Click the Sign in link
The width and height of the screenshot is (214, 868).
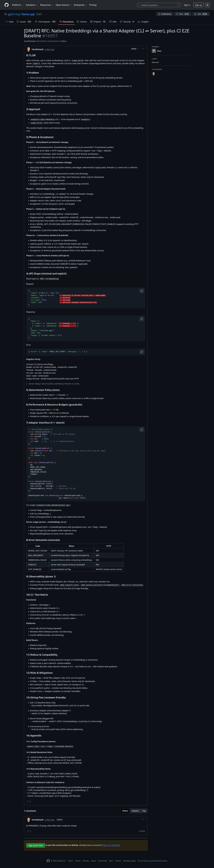187,5
